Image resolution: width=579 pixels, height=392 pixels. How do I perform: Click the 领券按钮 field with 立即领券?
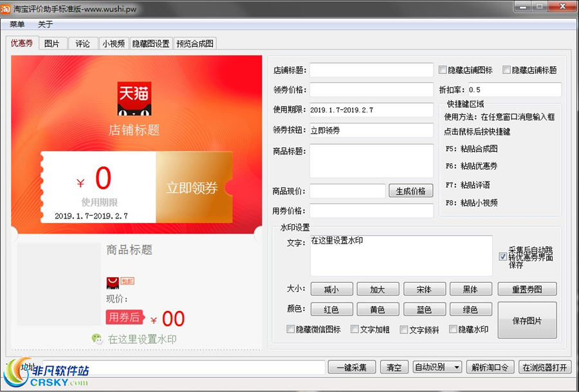pyautogui.click(x=371, y=130)
